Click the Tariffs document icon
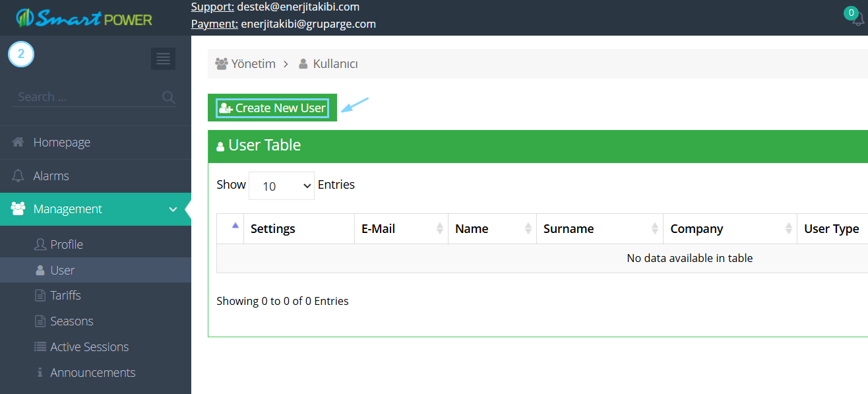868x394 pixels. 40,296
